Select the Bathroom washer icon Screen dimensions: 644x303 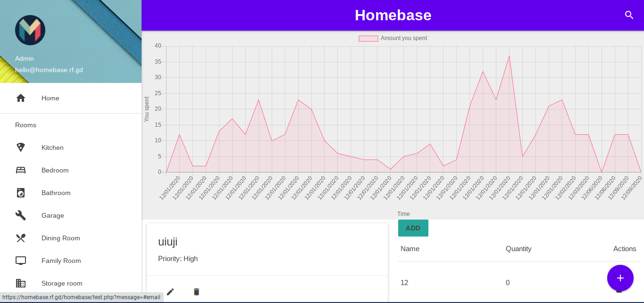pos(21,193)
